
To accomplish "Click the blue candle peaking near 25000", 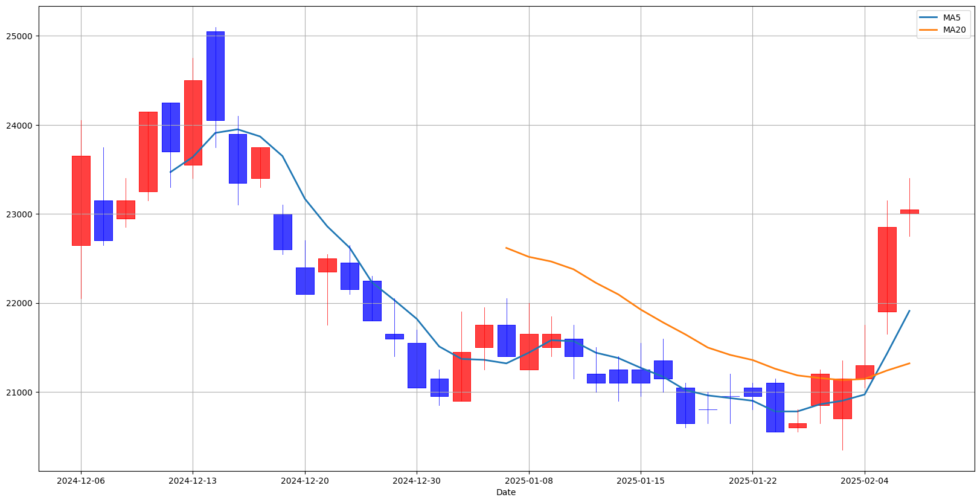I will click(x=216, y=75).
